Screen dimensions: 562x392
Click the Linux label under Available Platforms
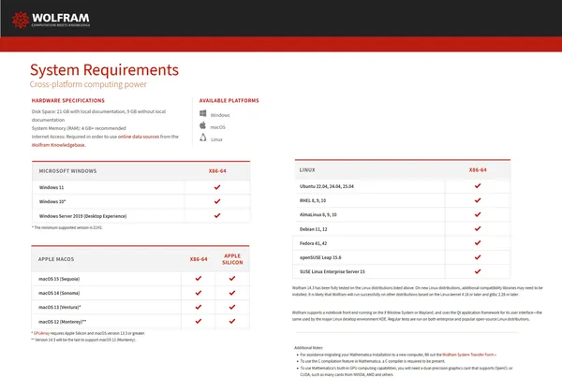(x=216, y=139)
